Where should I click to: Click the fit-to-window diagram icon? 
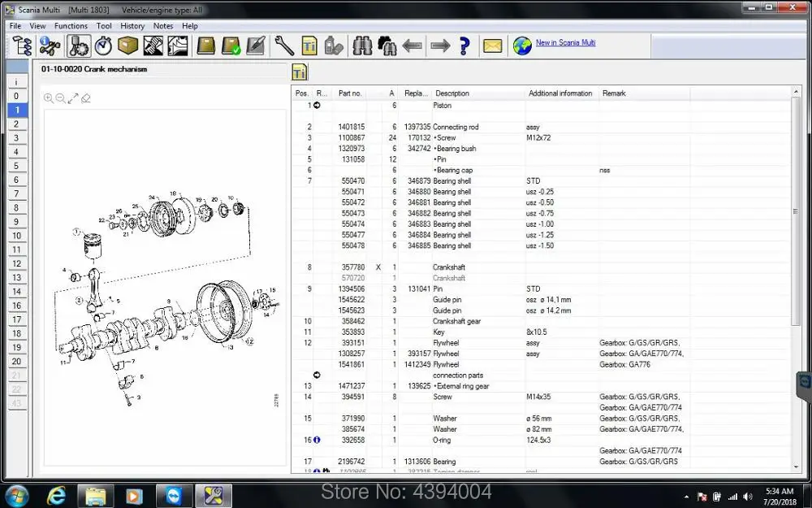73,98
